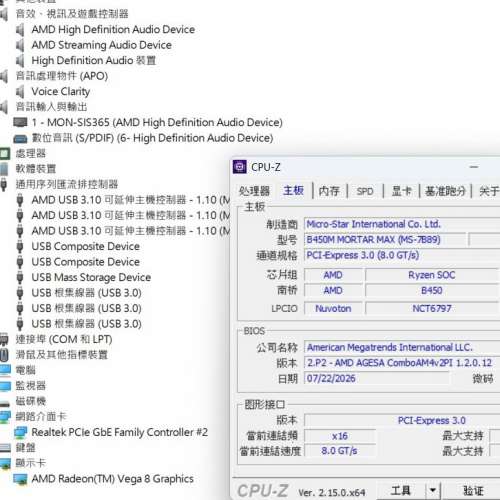Image resolution: width=500 pixels, height=500 pixels.
Task: Select the 網路介面卡 category
Action: tap(41, 417)
